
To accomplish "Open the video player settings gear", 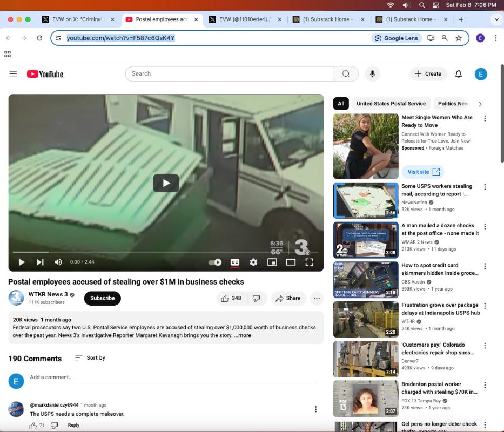I will coord(253,262).
